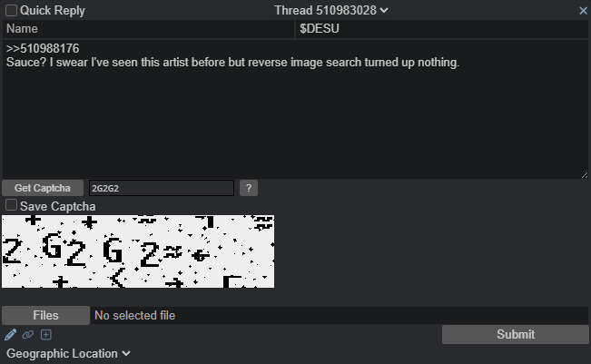This screenshot has height=364, width=591.
Task: Click the Files button to choose a file
Action: pos(45,315)
